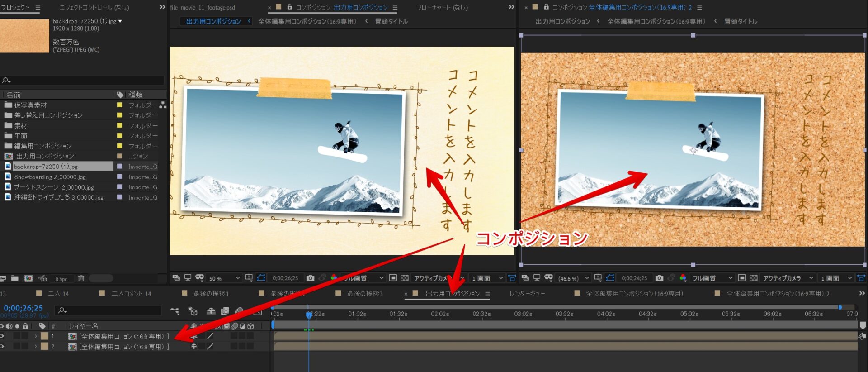
Task: Hide layer 1 with the eye toggle
Action: point(2,336)
